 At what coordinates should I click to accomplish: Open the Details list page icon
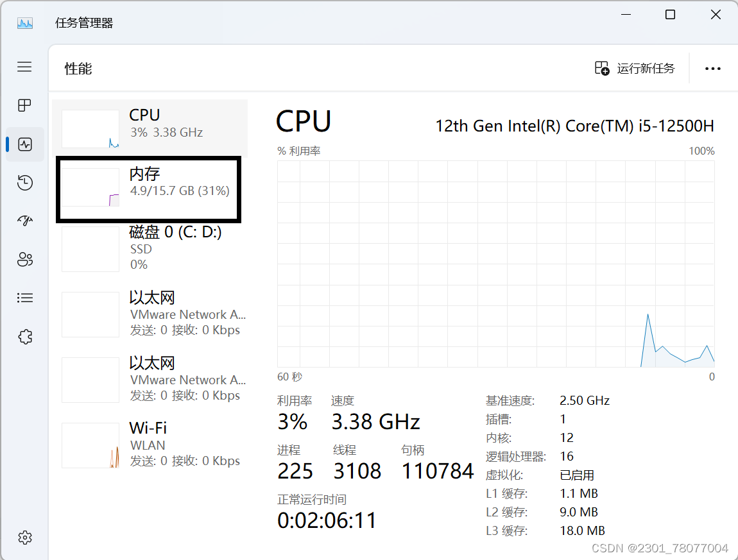(x=25, y=298)
